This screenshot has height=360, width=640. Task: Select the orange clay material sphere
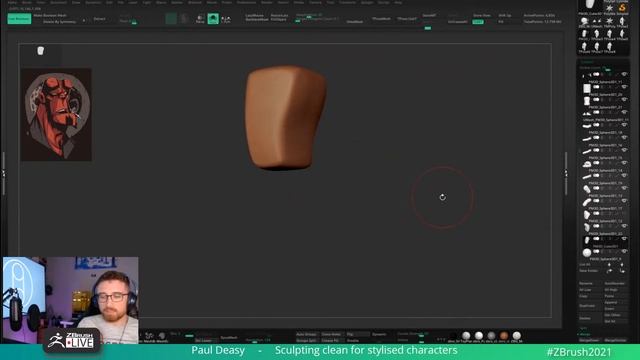click(504, 336)
